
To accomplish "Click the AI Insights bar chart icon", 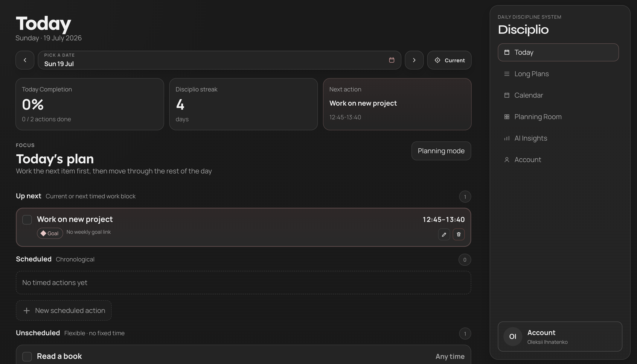I will coord(507,138).
